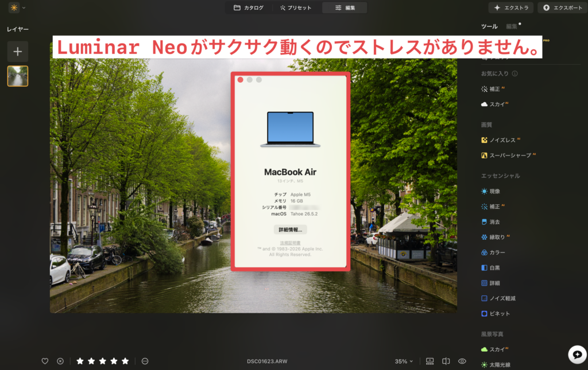Set rating to three stars

103,361
